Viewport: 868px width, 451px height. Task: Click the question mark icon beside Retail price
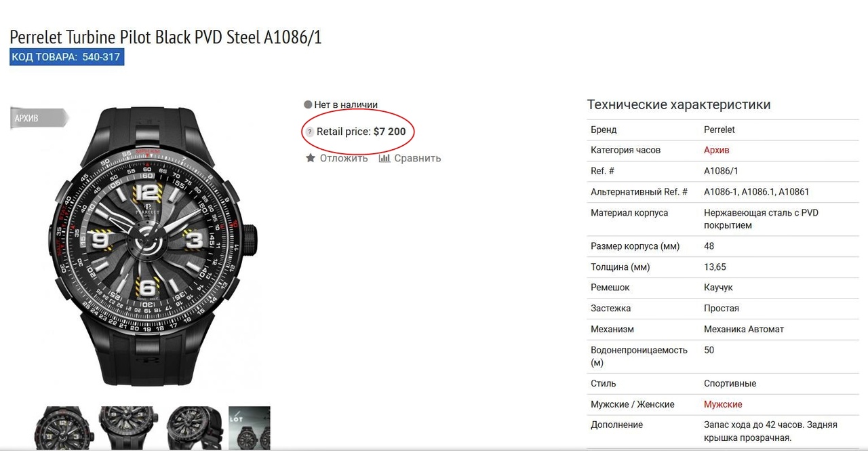(x=310, y=132)
